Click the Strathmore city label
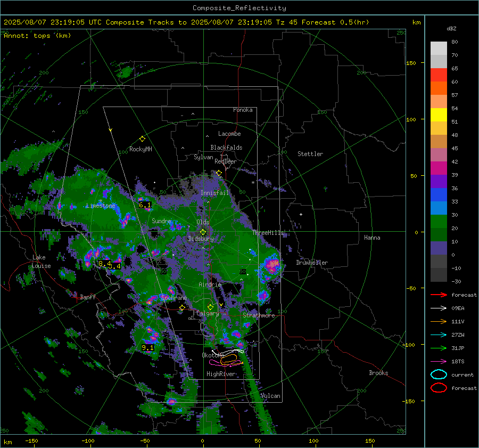 point(259,315)
